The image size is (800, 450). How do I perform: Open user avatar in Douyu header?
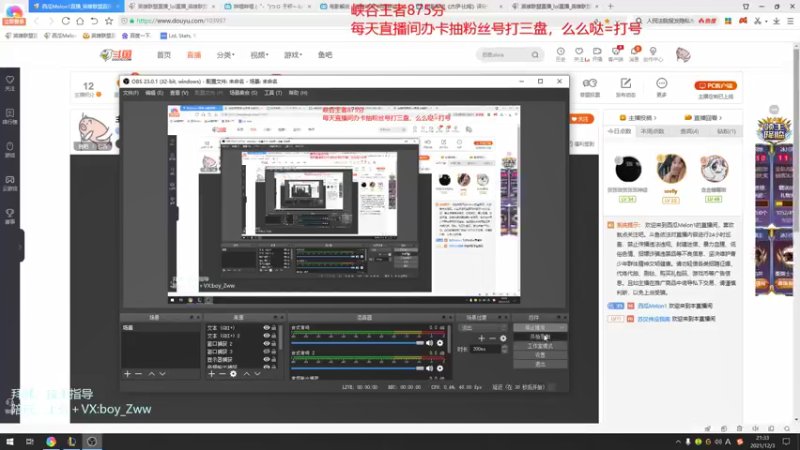coord(683,55)
